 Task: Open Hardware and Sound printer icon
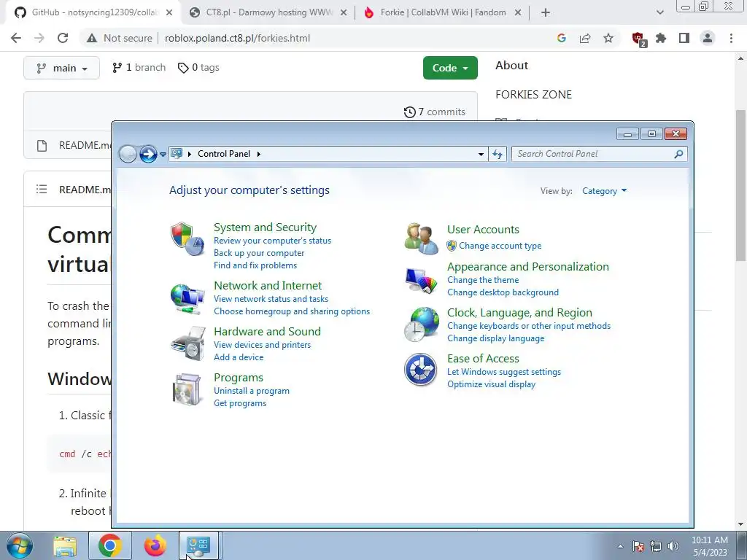[188, 343]
